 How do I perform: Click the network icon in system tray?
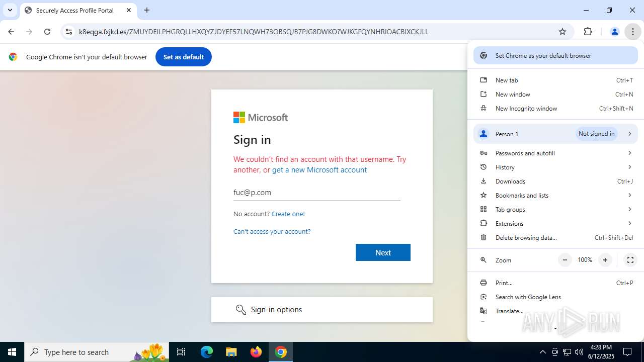coord(567,352)
